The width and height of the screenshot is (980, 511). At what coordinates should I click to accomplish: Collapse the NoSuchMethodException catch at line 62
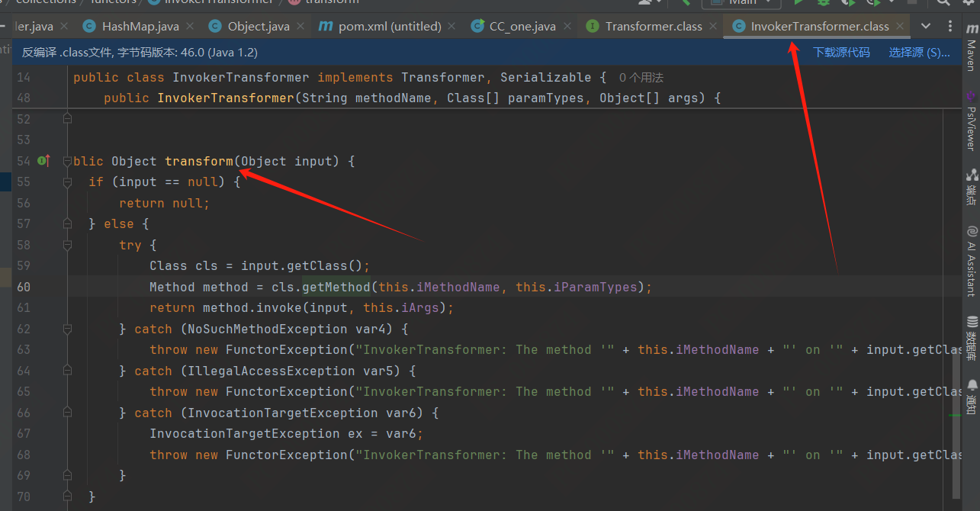[x=67, y=329]
